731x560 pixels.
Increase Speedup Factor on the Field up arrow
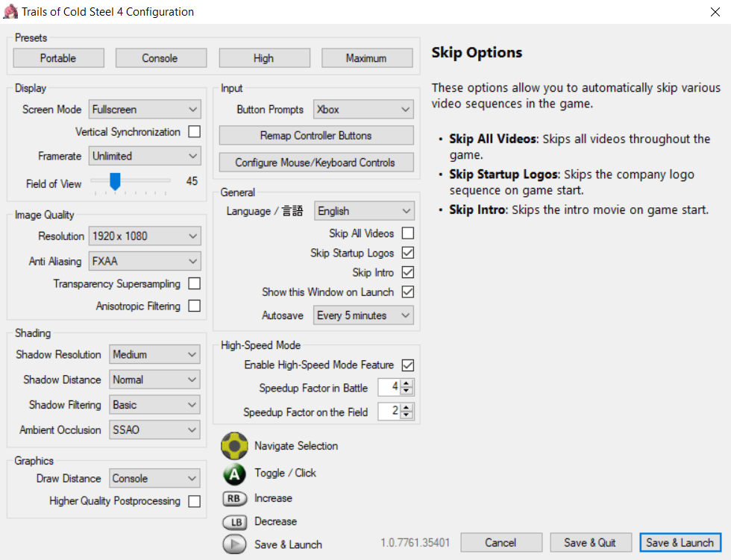point(407,408)
